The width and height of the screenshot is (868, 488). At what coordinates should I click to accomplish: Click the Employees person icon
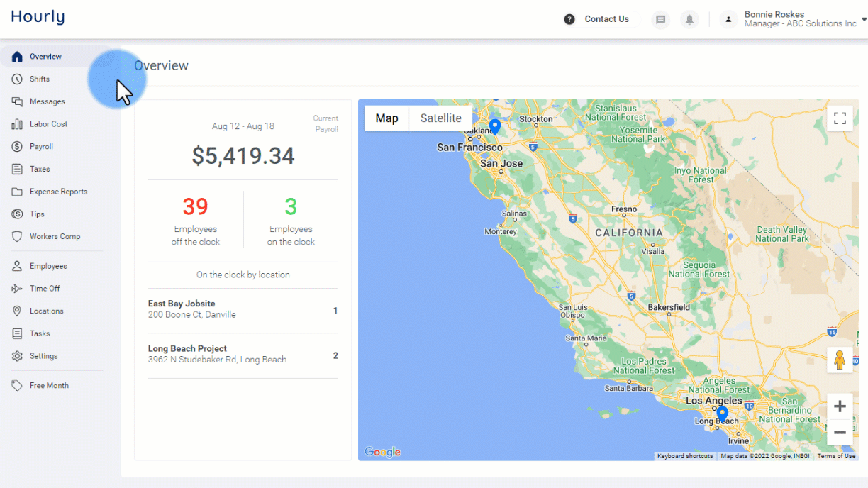point(17,266)
